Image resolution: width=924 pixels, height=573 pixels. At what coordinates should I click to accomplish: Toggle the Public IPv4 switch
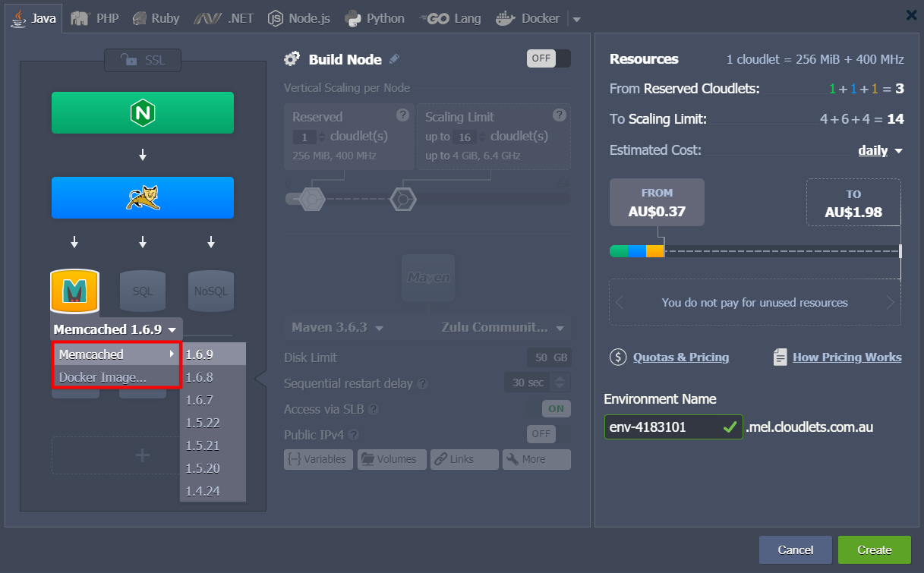click(549, 434)
